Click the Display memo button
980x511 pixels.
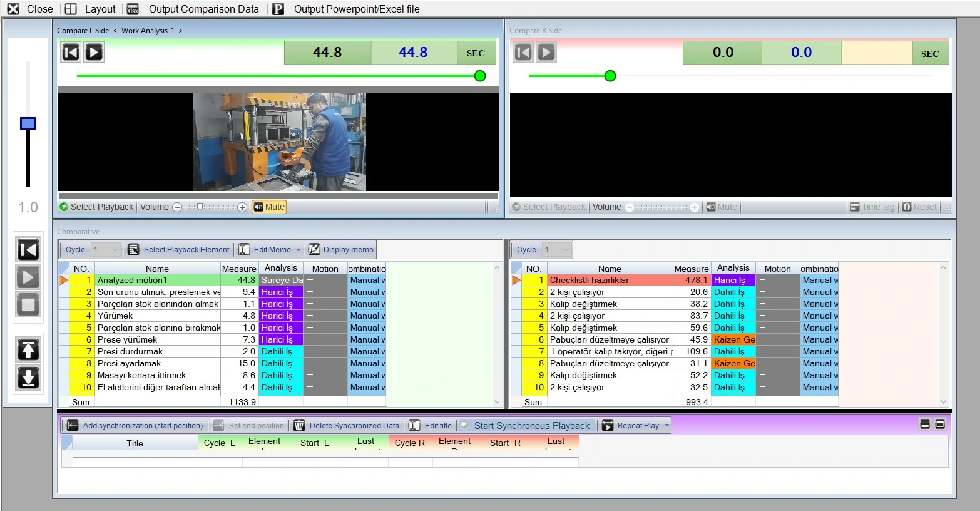point(341,250)
